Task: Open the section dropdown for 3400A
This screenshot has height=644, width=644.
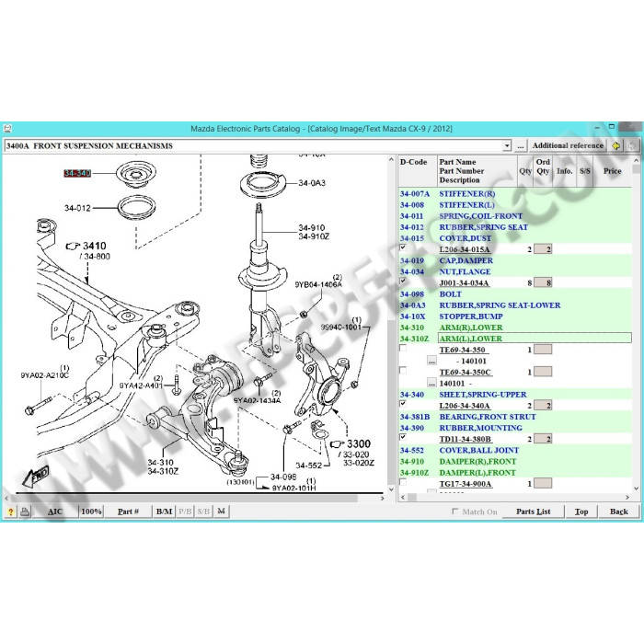Action: pos(507,145)
